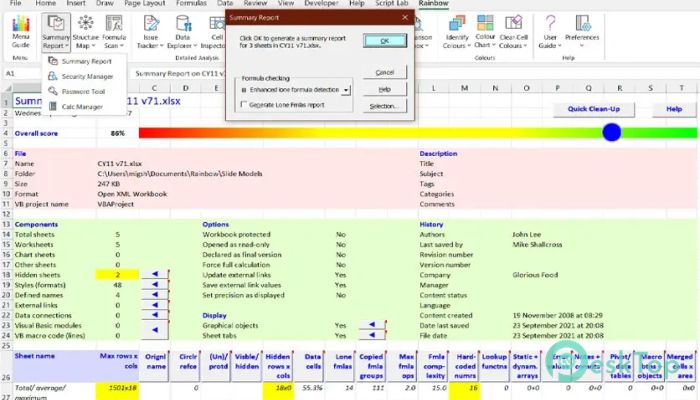Open the Enhanced lone formula detection dropdown
Screen dimensions: 700x400
point(346,90)
